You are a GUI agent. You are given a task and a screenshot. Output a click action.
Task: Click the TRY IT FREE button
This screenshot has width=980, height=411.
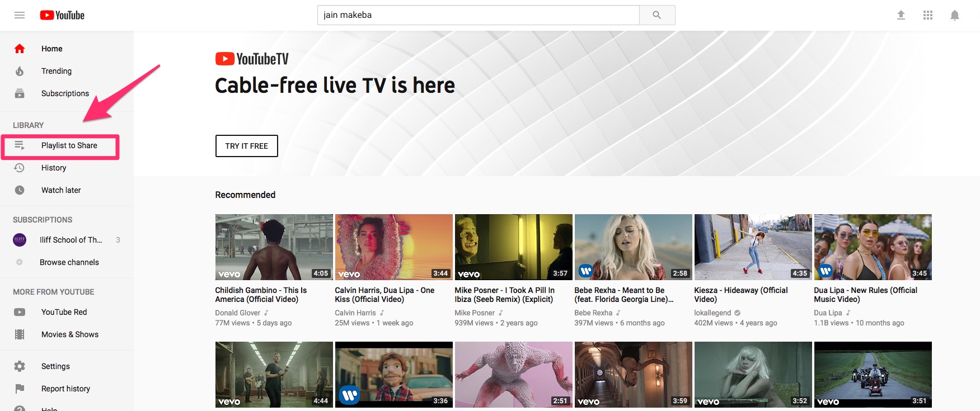point(246,146)
